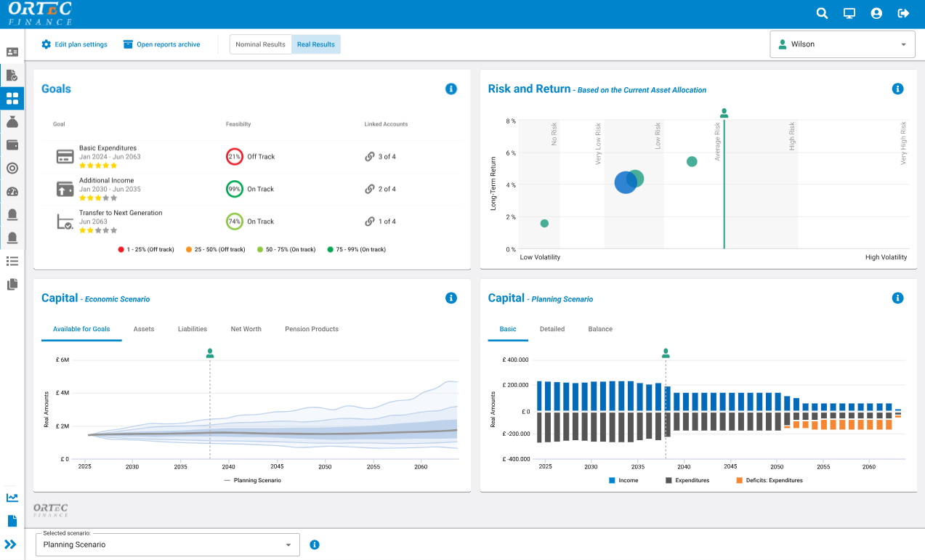The width and height of the screenshot is (925, 560).
Task: Open the list sidebar icon
Action: [x=12, y=261]
